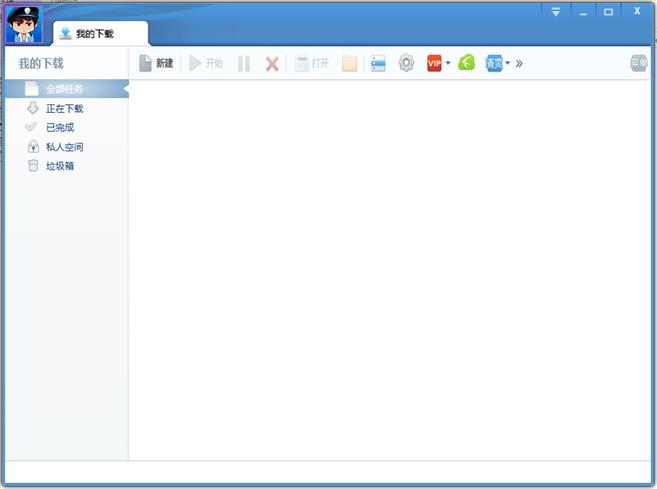Click the trash bin icon beside 垃圾箱
This screenshot has height=489, width=657.
point(33,166)
